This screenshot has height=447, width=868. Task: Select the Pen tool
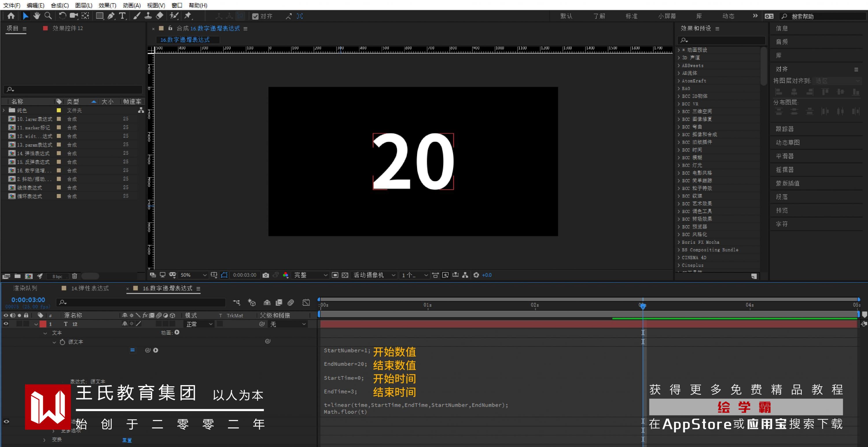pyautogui.click(x=111, y=16)
